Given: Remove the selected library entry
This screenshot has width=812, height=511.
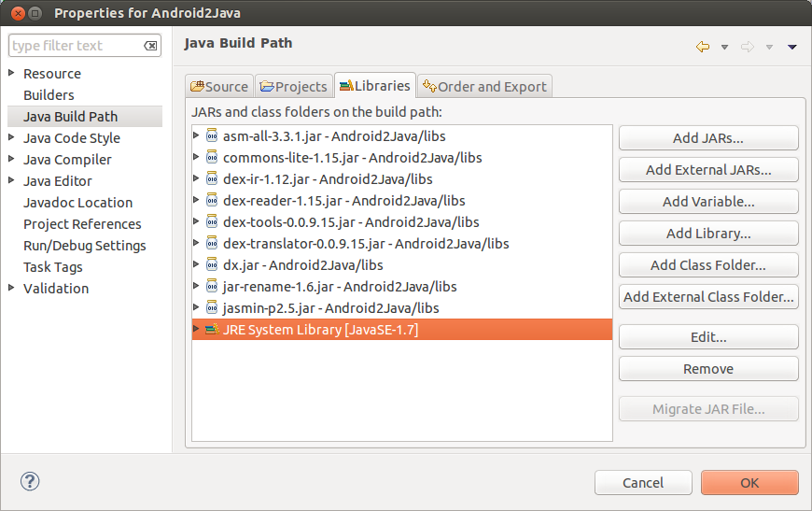Looking at the screenshot, I should [x=708, y=369].
